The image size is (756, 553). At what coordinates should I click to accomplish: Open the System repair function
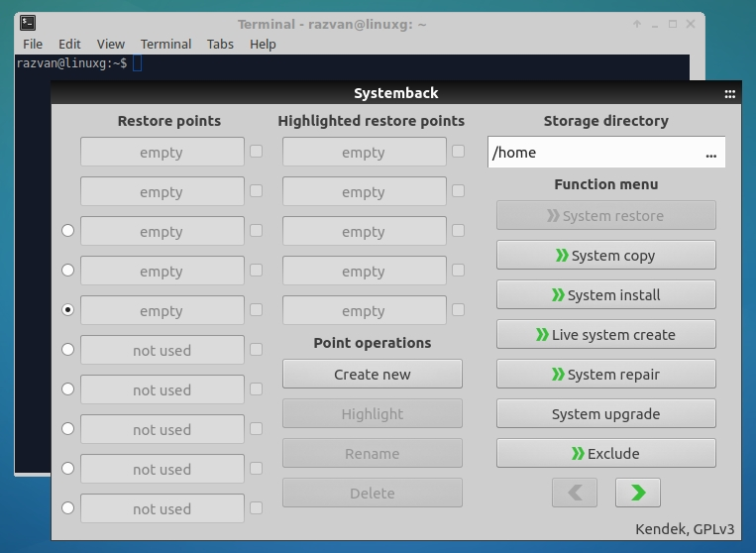[x=606, y=374]
